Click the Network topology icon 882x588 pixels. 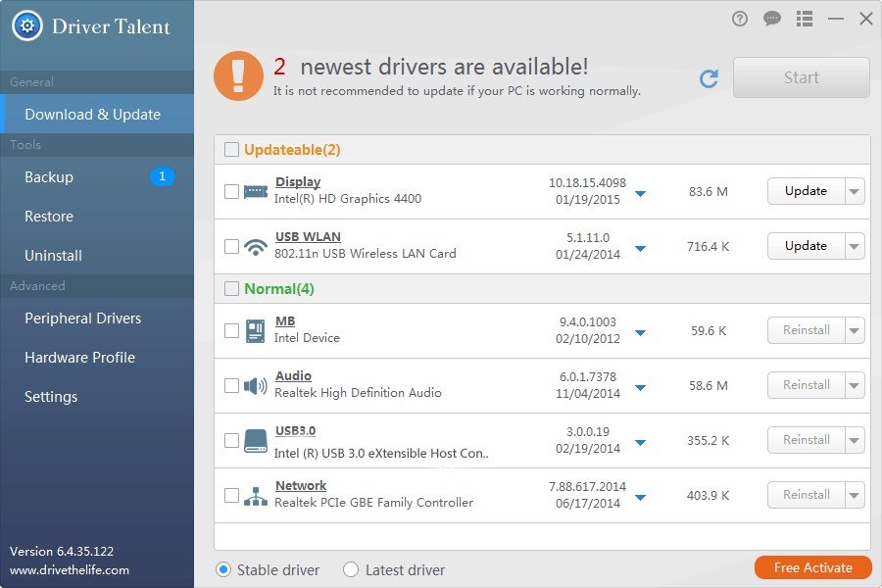click(256, 496)
